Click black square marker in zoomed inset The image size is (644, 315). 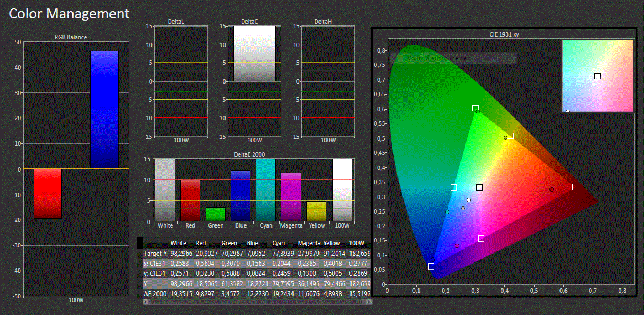click(x=598, y=76)
